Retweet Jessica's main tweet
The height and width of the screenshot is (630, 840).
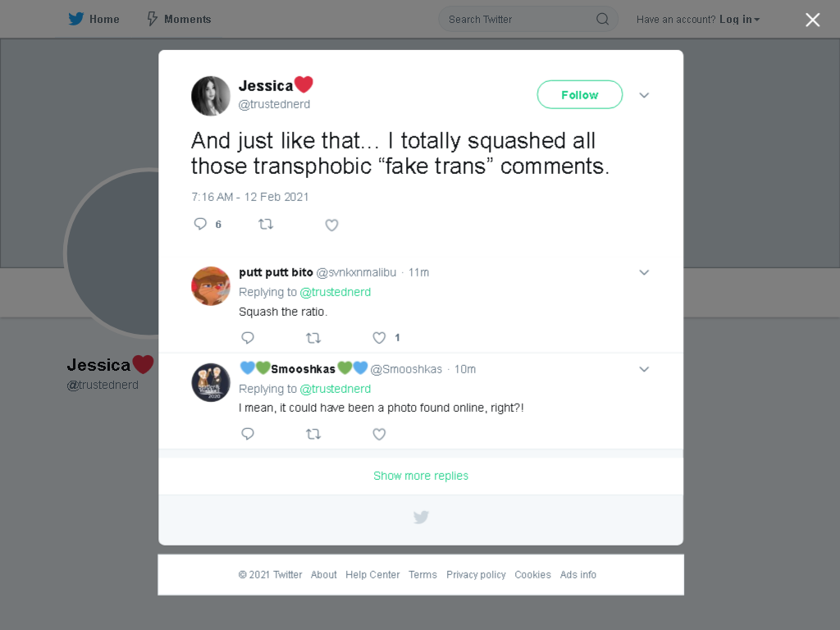click(x=266, y=224)
